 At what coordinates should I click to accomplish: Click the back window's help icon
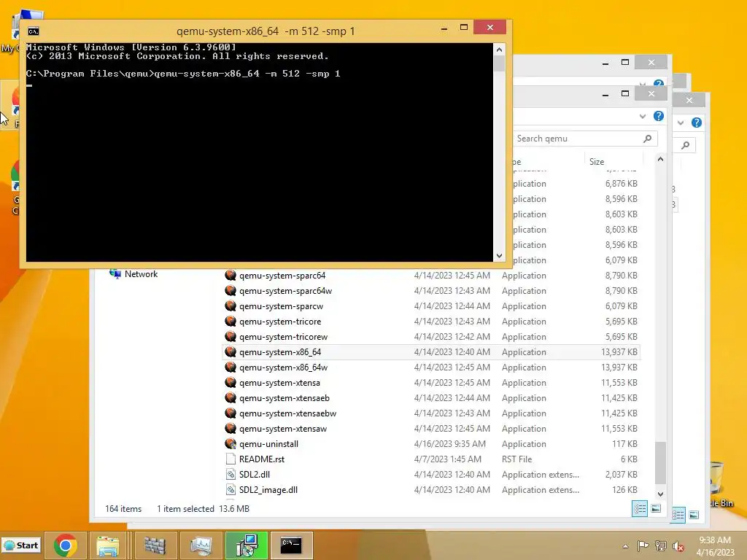697,122
